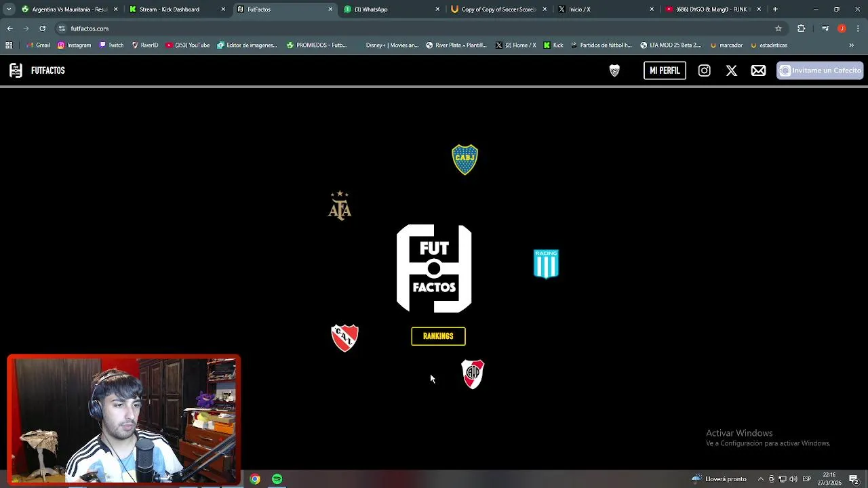Image resolution: width=868 pixels, height=488 pixels.
Task: Click the central FutFactos logo
Action: (434, 268)
